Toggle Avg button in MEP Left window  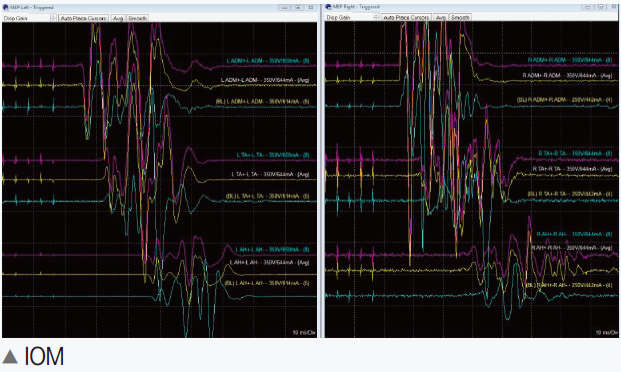tap(118, 18)
